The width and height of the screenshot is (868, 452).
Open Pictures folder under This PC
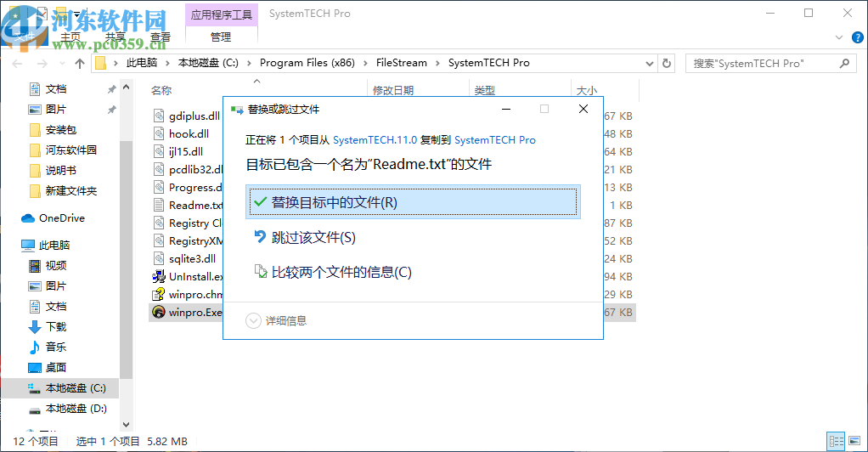[x=56, y=285]
